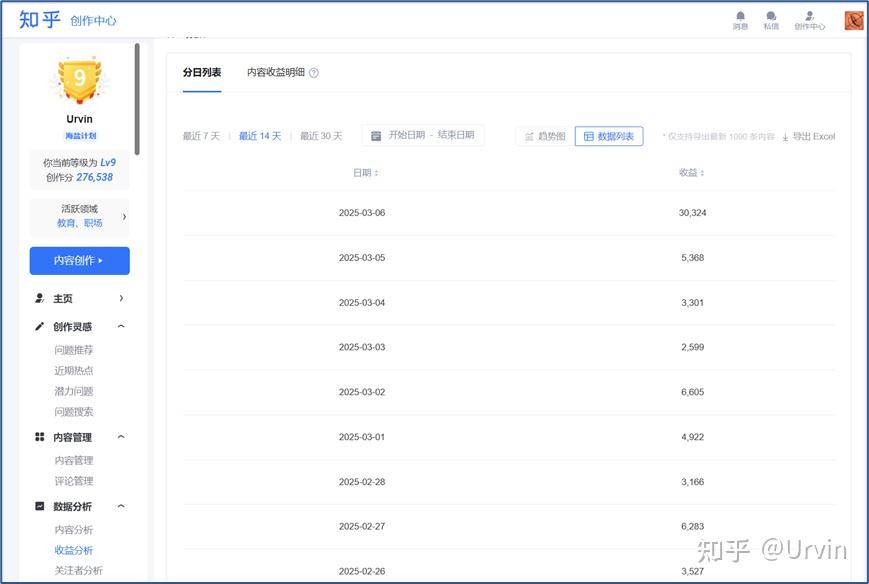Open 近期热点 in sidebar
The width and height of the screenshot is (869, 584).
(x=74, y=371)
